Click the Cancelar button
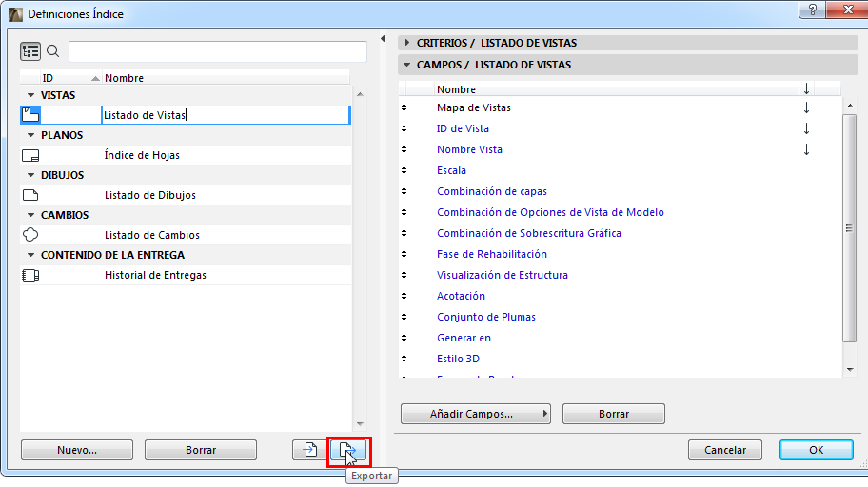 725,450
